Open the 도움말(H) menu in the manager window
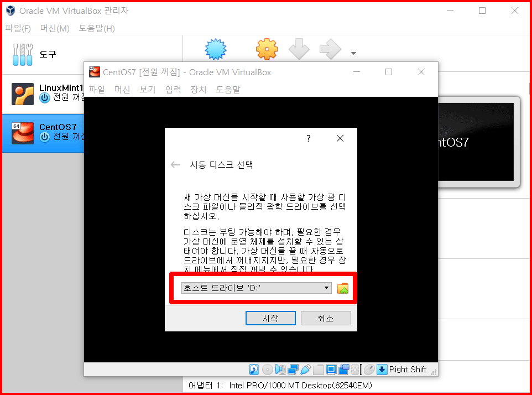 (x=97, y=29)
